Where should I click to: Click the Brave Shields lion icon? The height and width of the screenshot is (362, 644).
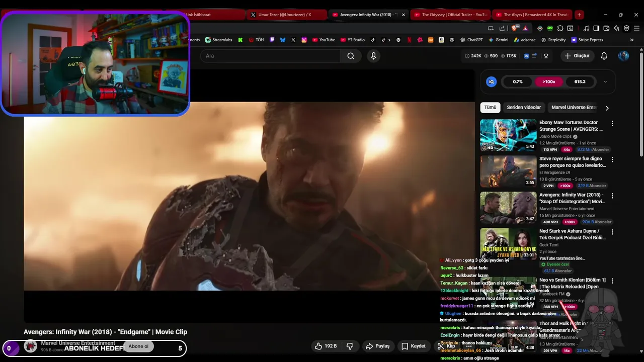coord(514,28)
